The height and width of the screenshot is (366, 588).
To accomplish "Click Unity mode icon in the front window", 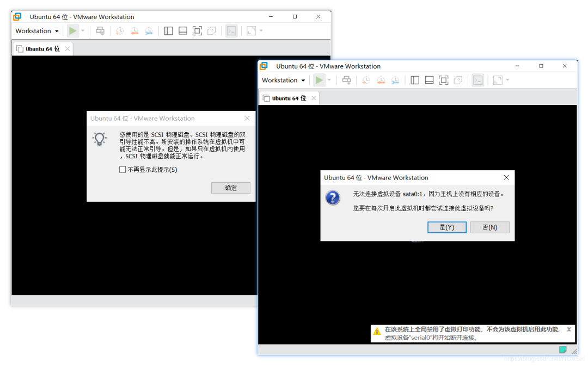I will coord(458,80).
